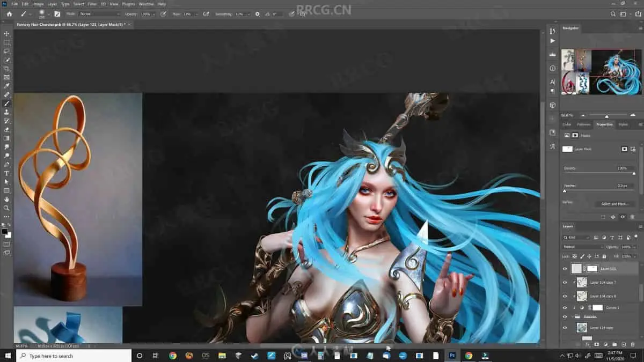
Task: Toggle visibility of Curves 1 layer
Action: [565, 308]
